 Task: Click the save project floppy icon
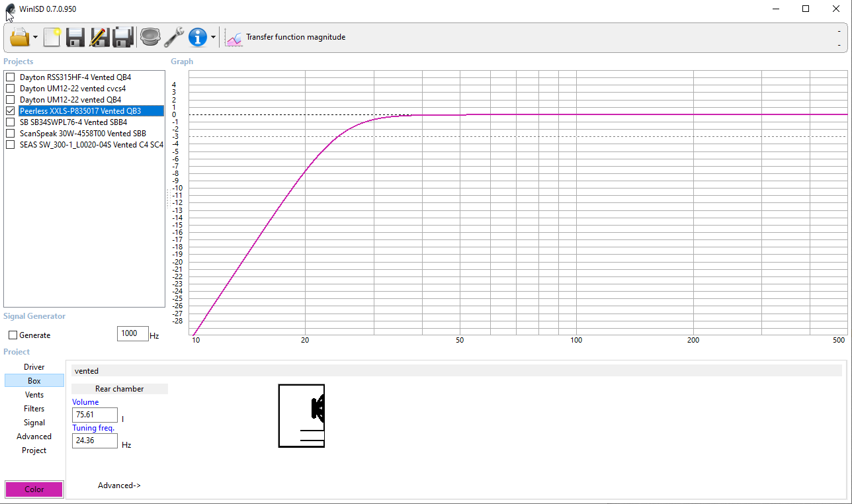pyautogui.click(x=75, y=37)
